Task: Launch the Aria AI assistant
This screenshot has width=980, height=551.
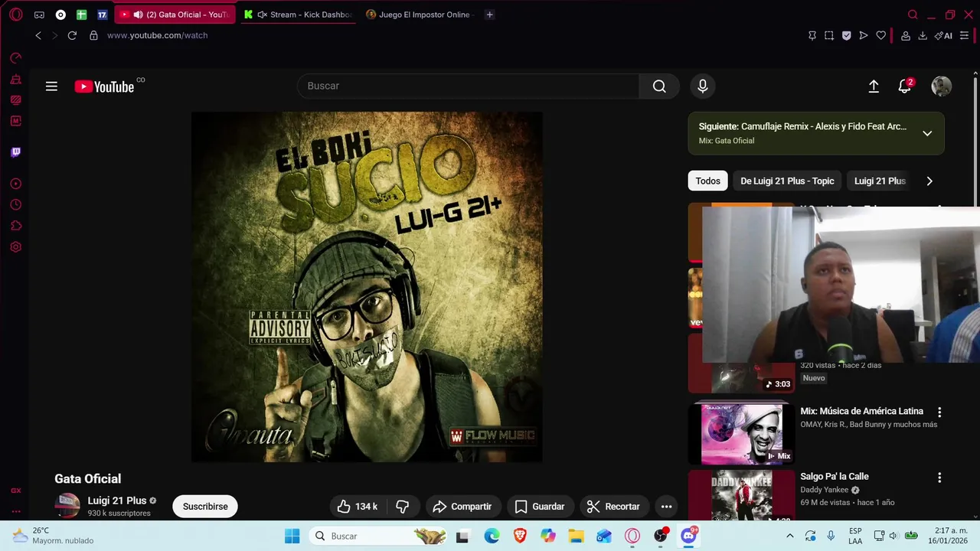Action: 944,35
